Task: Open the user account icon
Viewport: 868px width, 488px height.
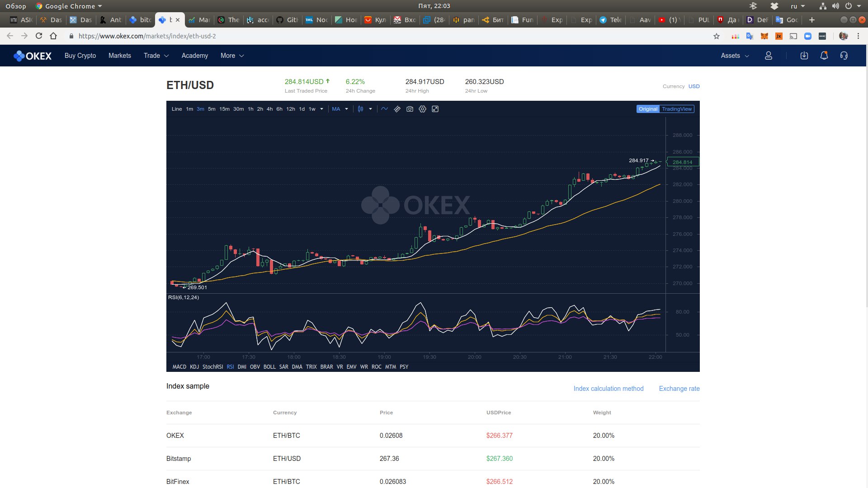Action: click(769, 56)
